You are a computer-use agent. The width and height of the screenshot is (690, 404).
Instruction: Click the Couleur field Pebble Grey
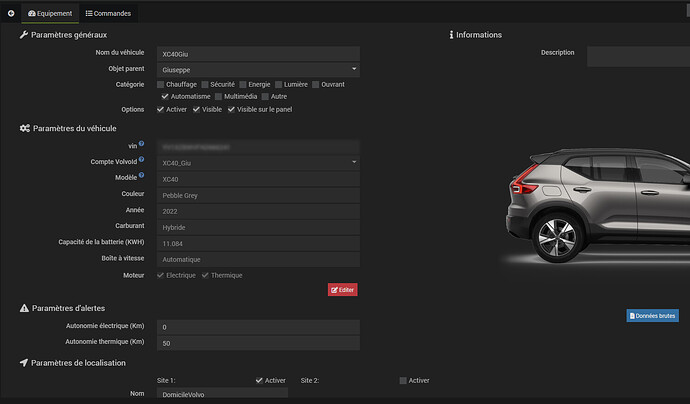[258, 195]
